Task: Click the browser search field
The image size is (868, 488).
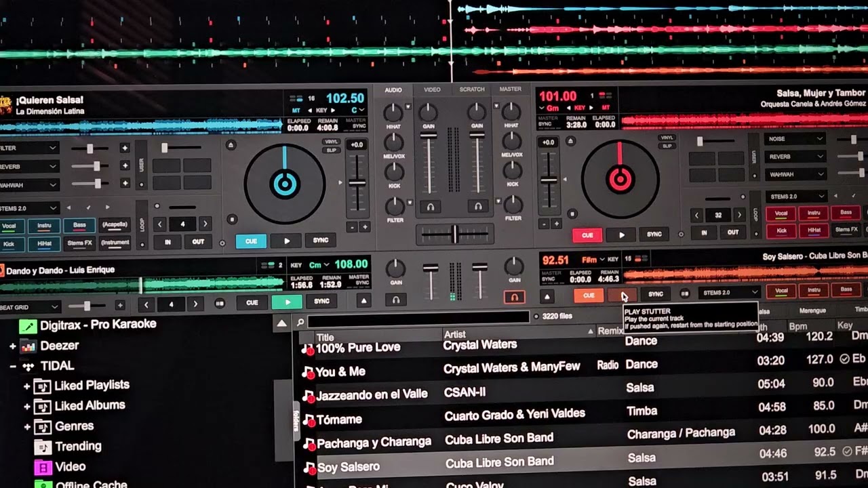Action: (418, 318)
